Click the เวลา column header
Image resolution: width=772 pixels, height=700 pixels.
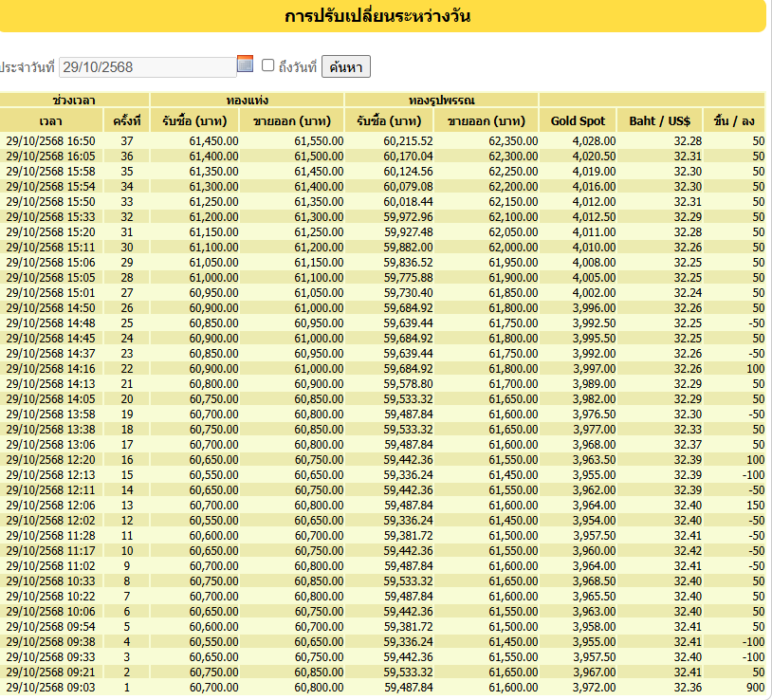[x=50, y=121]
